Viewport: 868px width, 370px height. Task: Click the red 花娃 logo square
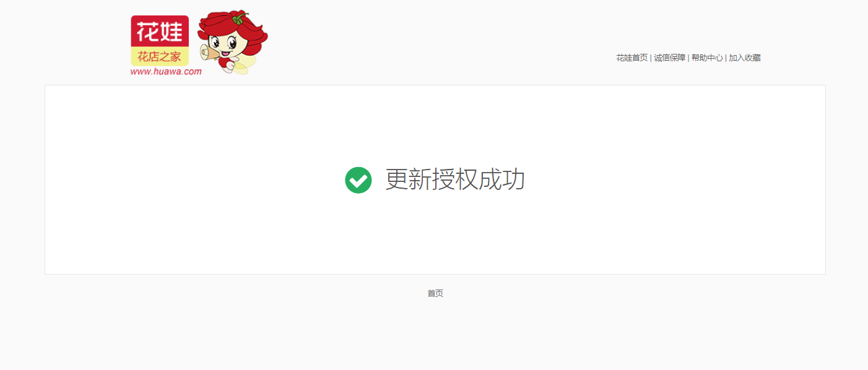click(160, 32)
